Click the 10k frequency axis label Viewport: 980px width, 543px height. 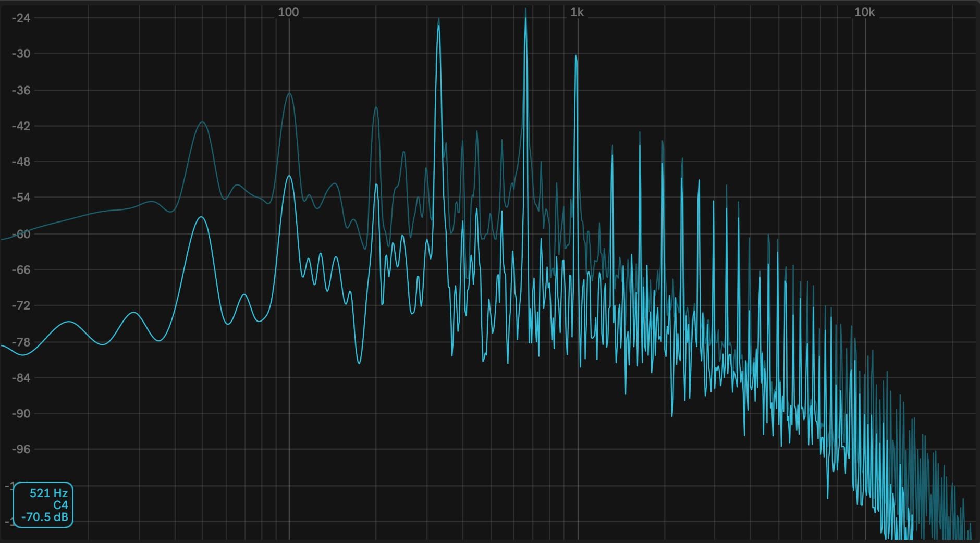(x=864, y=12)
